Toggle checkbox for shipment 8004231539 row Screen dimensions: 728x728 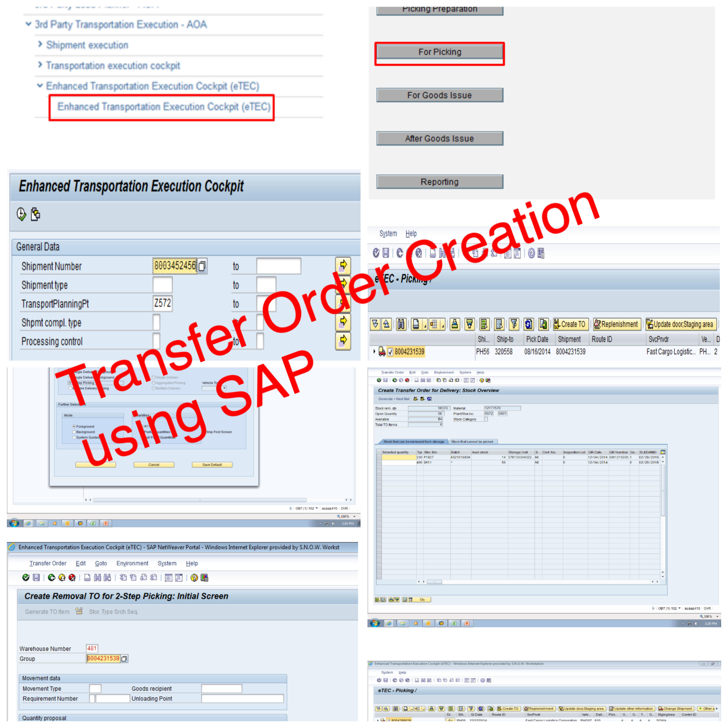click(390, 352)
